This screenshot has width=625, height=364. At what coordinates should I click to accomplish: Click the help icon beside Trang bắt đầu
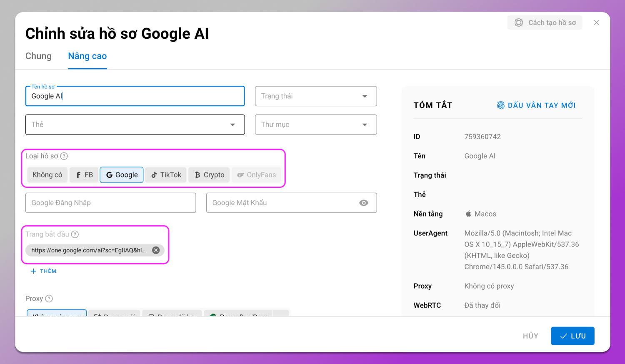tap(75, 234)
